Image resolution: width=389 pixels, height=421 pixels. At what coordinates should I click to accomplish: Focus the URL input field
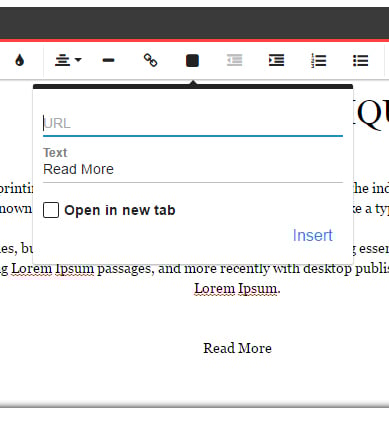coord(193,124)
